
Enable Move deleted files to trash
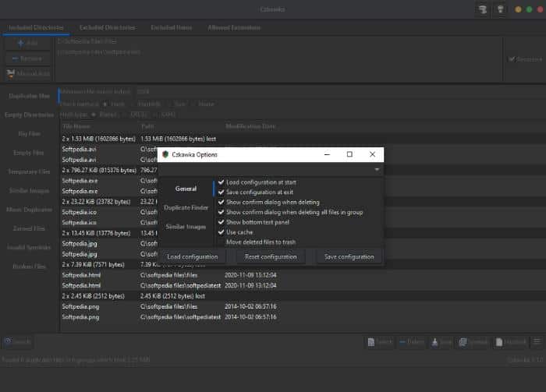[222, 242]
